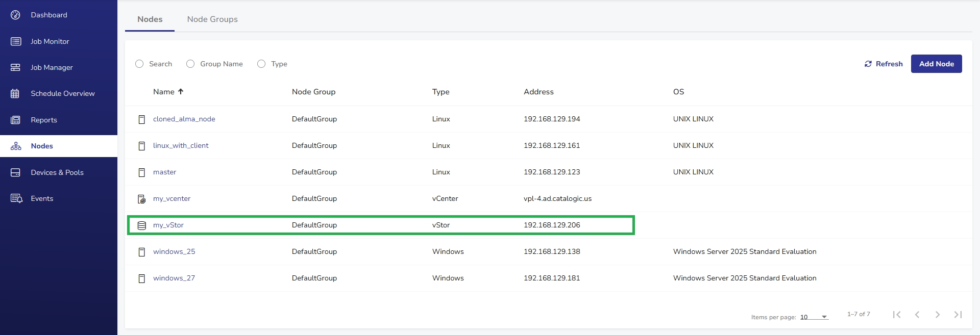
Task: Open Reports from the sidebar menu
Action: point(44,120)
